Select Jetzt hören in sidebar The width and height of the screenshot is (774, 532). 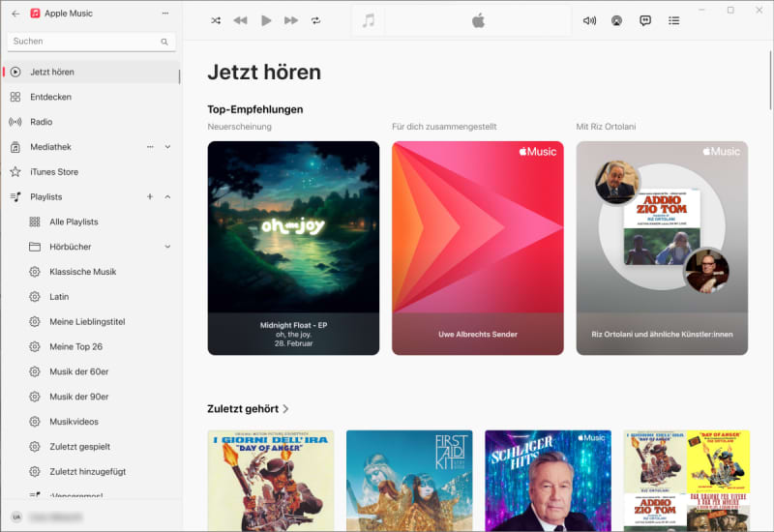pyautogui.click(x=92, y=72)
